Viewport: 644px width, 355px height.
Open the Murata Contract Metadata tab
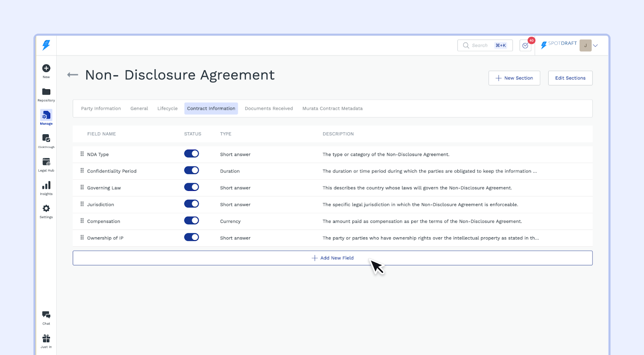332,109
